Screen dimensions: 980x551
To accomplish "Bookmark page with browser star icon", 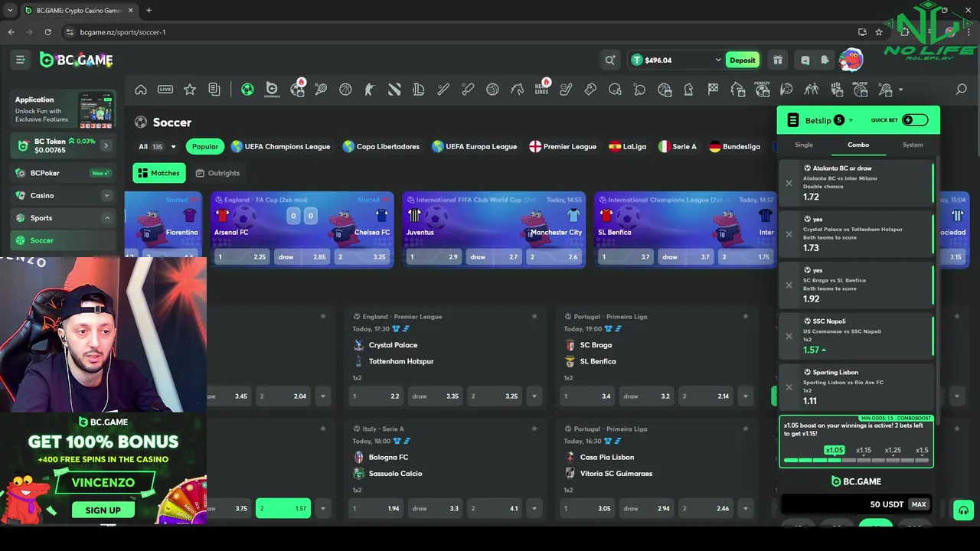I will [879, 32].
